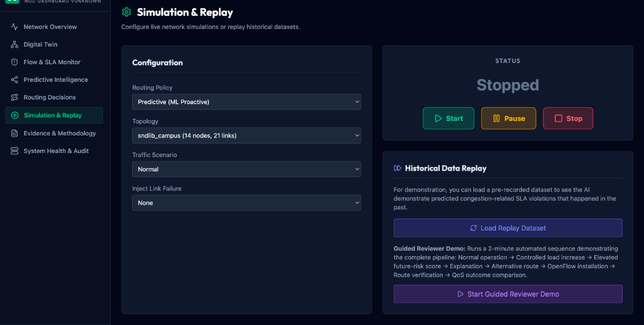
Task: Click the System Health & Audit server icon
Action: [14, 151]
